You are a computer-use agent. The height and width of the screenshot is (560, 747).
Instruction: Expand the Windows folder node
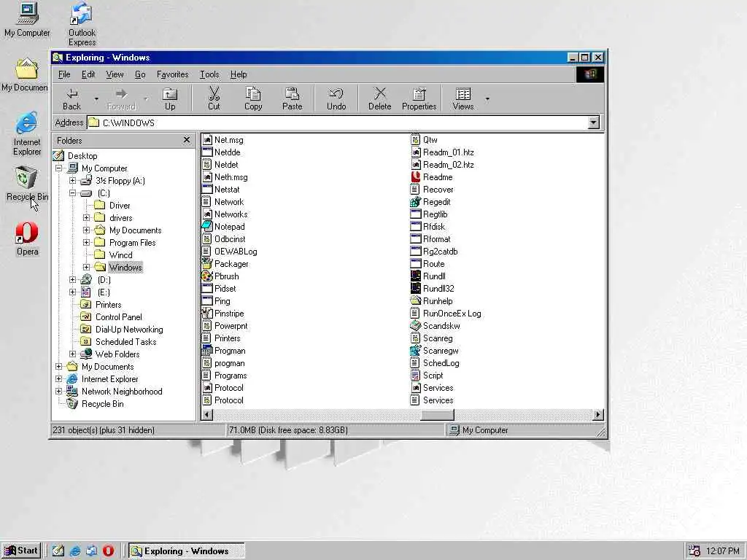point(86,267)
